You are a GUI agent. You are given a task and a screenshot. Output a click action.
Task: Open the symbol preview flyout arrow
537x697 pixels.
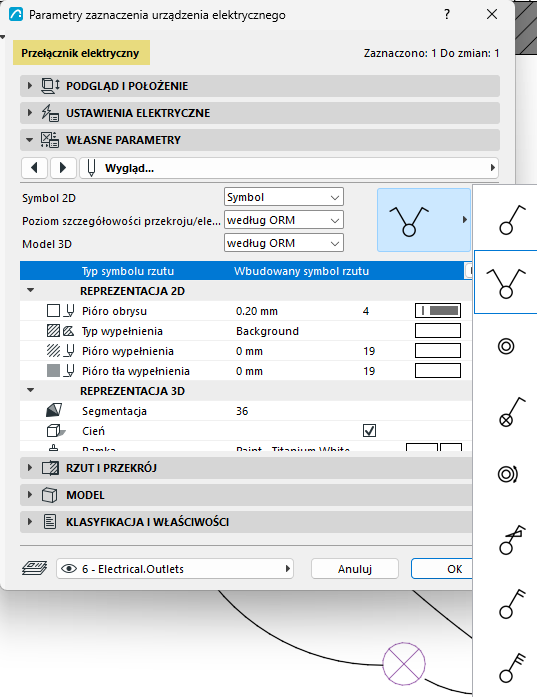tap(465, 220)
